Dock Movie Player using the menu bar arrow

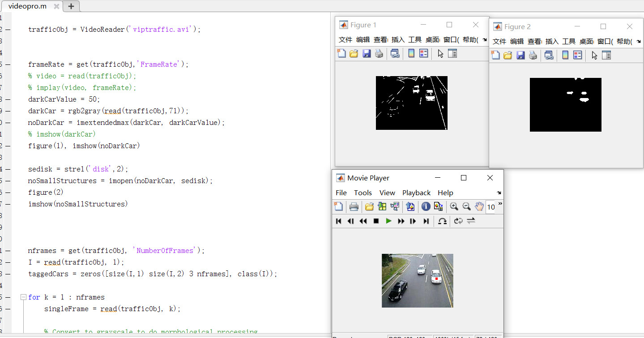click(499, 193)
